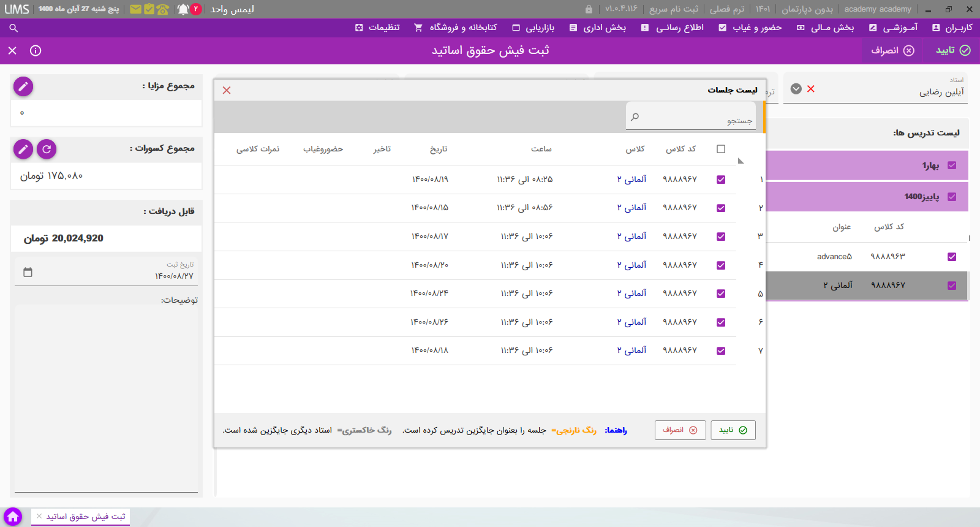Click the تاریخ ثبت date field
The height and width of the screenshot is (527, 980).
pos(107,272)
